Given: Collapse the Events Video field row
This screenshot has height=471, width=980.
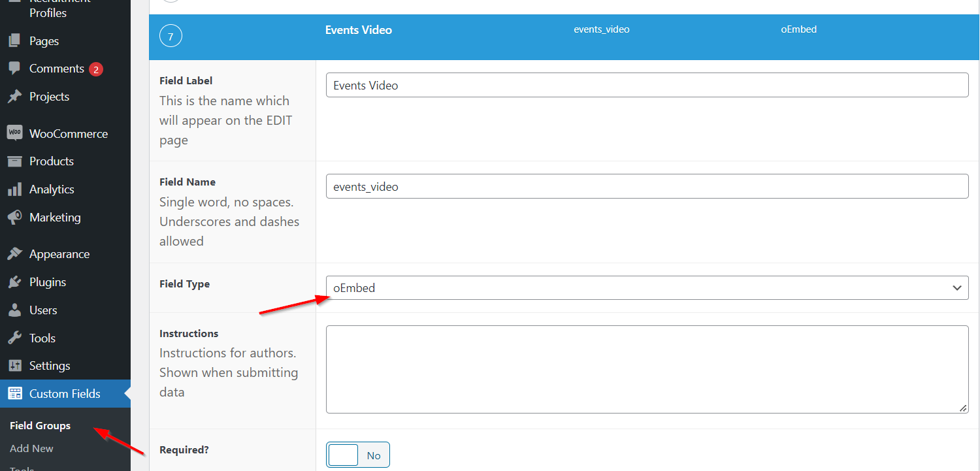Looking at the screenshot, I should pos(358,30).
